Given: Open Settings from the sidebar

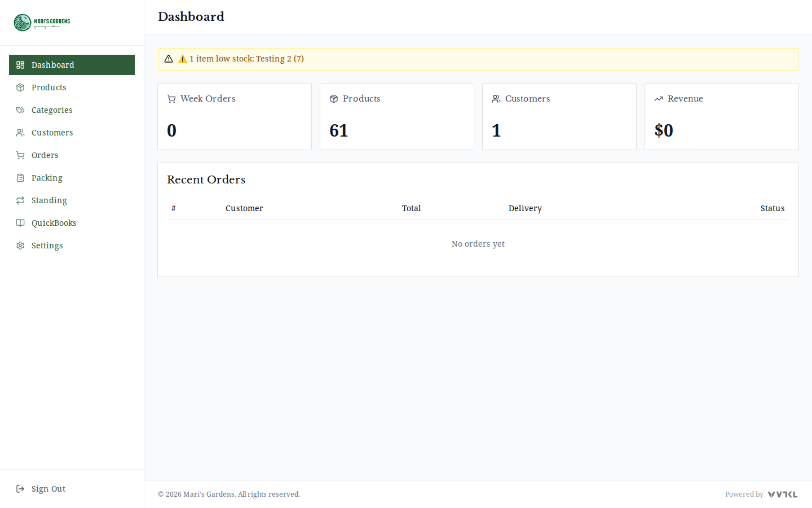Looking at the screenshot, I should [x=72, y=246].
